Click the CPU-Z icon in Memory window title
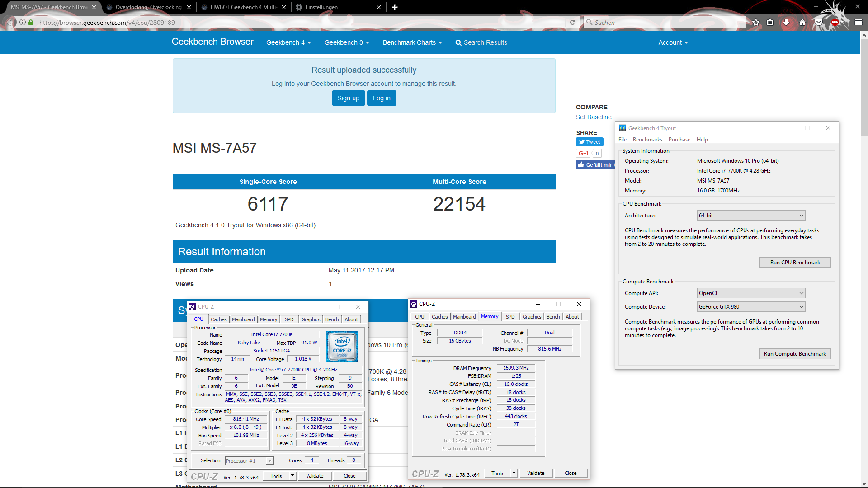Image resolution: width=868 pixels, height=488 pixels. click(x=413, y=304)
